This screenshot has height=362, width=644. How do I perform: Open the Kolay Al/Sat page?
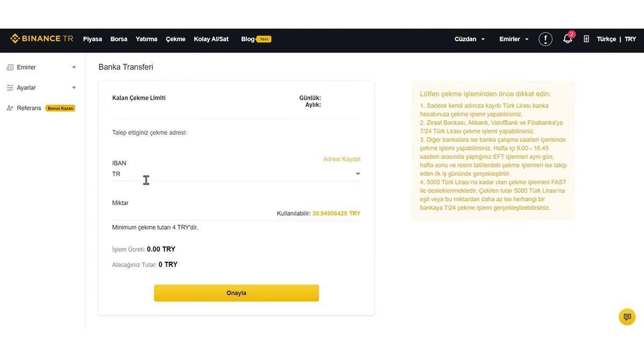(x=211, y=39)
